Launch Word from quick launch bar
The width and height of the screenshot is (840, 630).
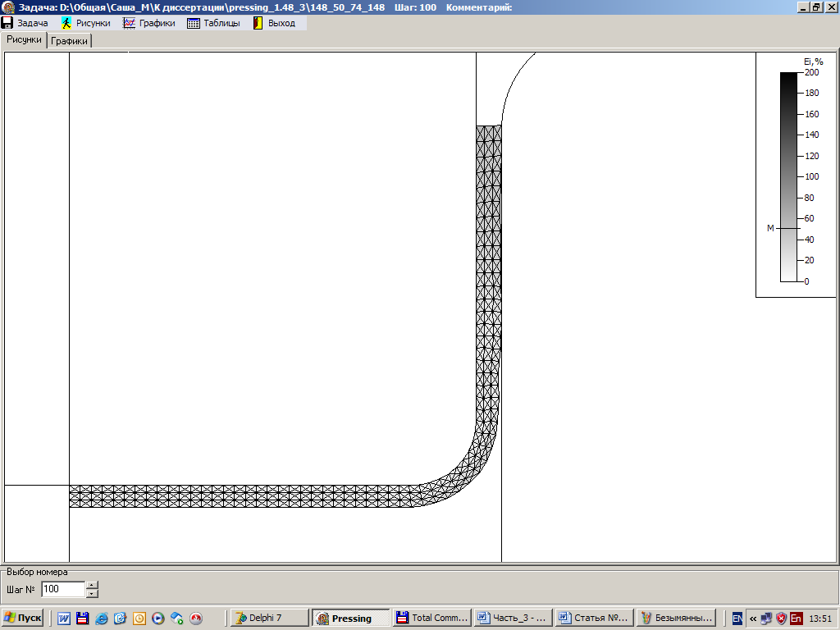(x=63, y=619)
